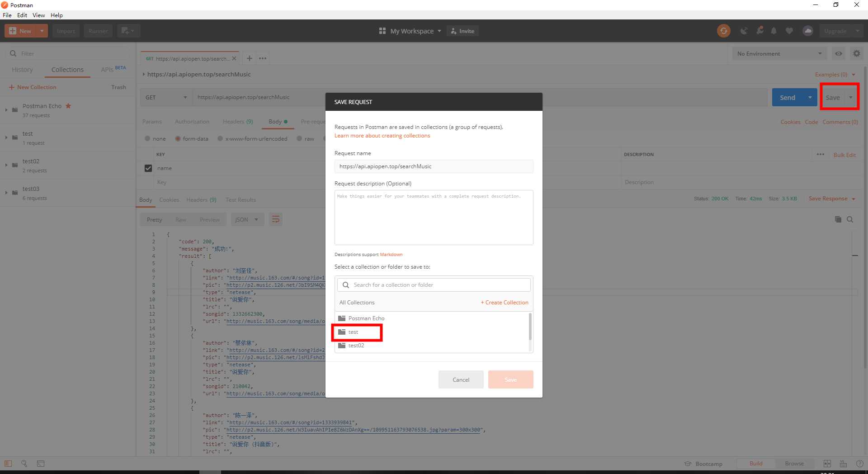Open GET method dropdown

[x=166, y=97]
